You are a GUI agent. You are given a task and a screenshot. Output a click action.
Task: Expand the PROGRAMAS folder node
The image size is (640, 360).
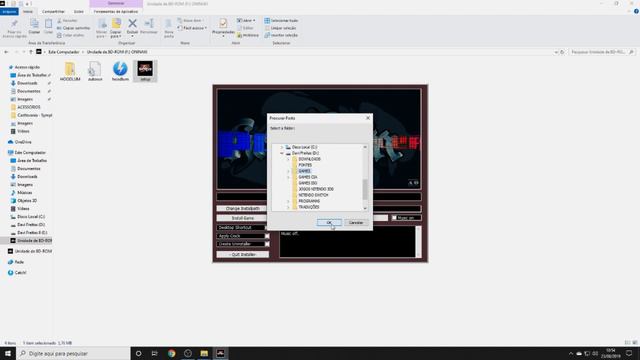[288, 201]
